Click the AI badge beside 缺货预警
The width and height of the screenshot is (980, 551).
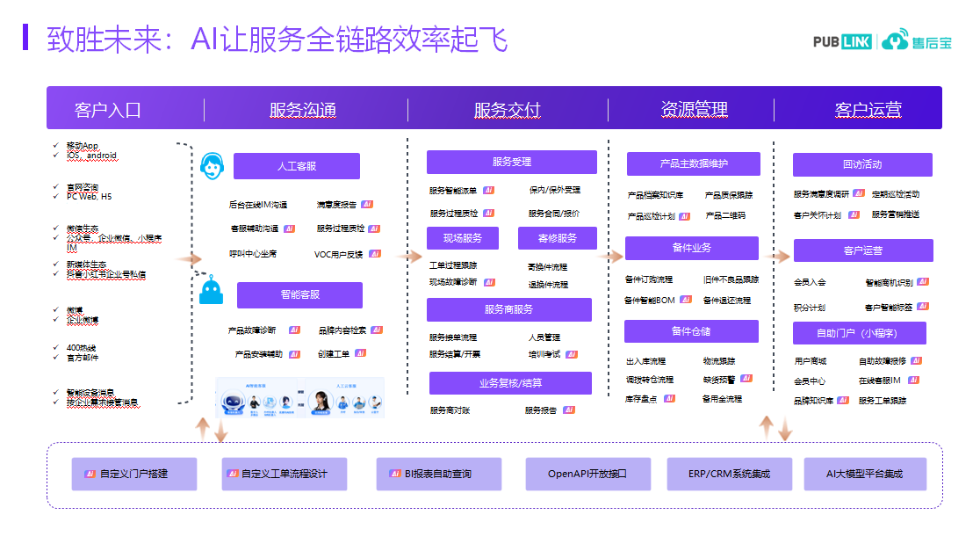click(x=746, y=379)
